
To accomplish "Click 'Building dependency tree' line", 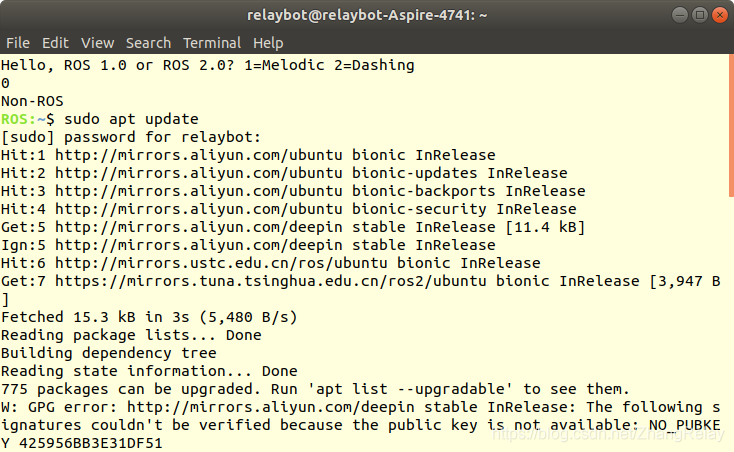I will [x=109, y=353].
